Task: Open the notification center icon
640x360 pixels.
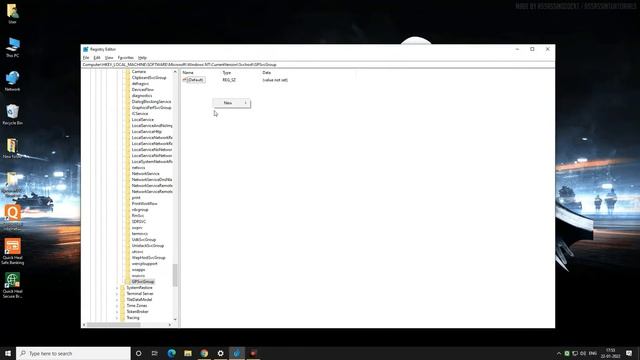Action: (629, 353)
